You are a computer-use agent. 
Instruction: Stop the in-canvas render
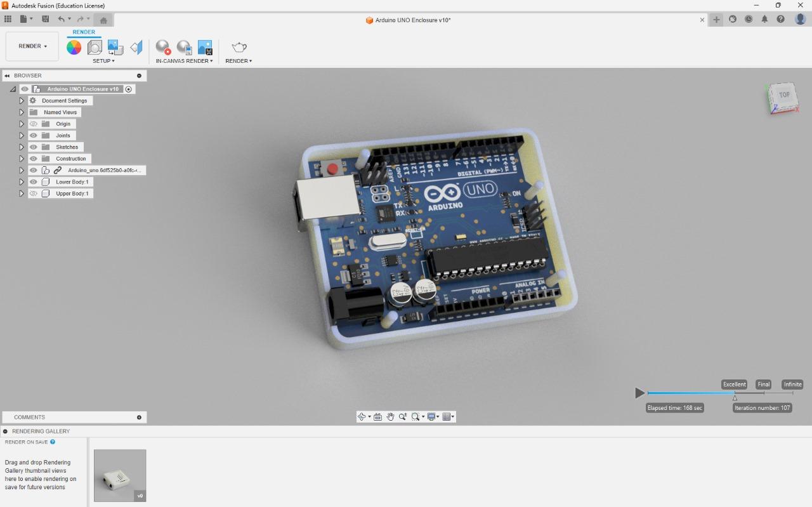pos(163,47)
